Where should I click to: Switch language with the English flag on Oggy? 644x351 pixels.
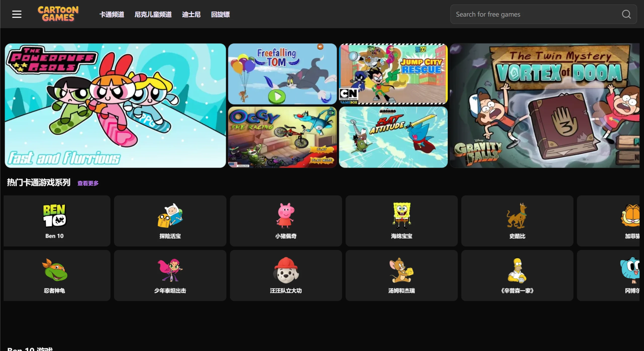[235, 165]
